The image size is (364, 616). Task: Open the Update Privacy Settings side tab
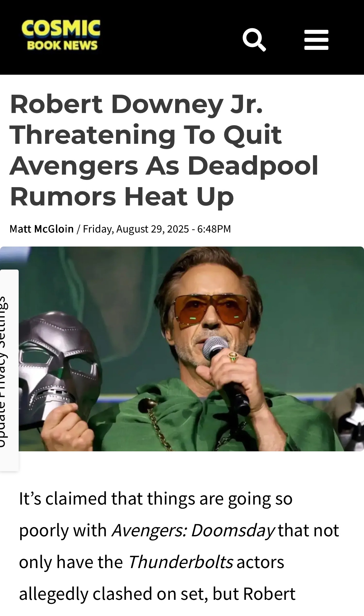pyautogui.click(x=9, y=370)
